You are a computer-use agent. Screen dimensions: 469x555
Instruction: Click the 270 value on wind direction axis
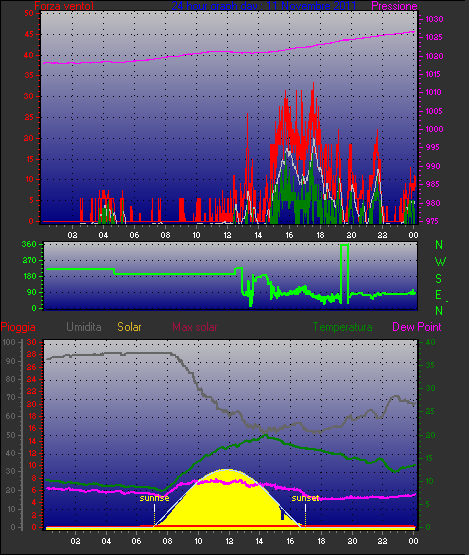pyautogui.click(x=29, y=261)
